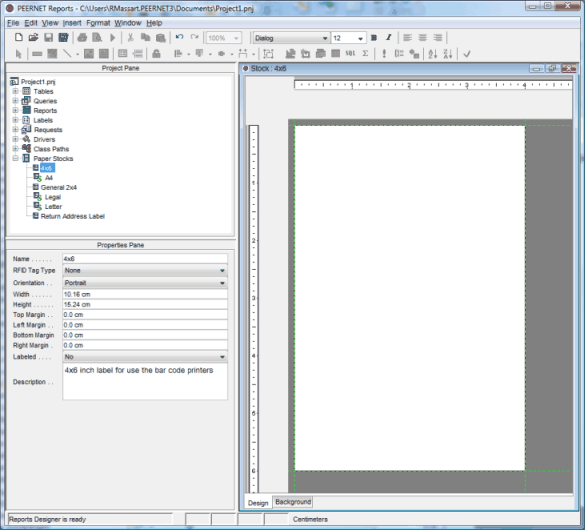Open the Edit menu
Image resolution: width=585 pixels, height=530 pixels.
(x=31, y=23)
